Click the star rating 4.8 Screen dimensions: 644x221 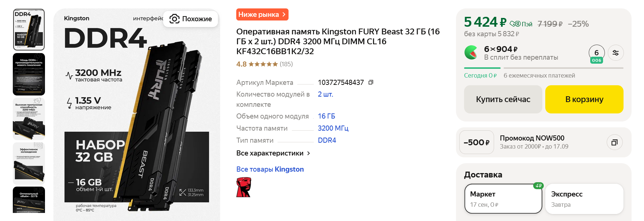tap(257, 64)
